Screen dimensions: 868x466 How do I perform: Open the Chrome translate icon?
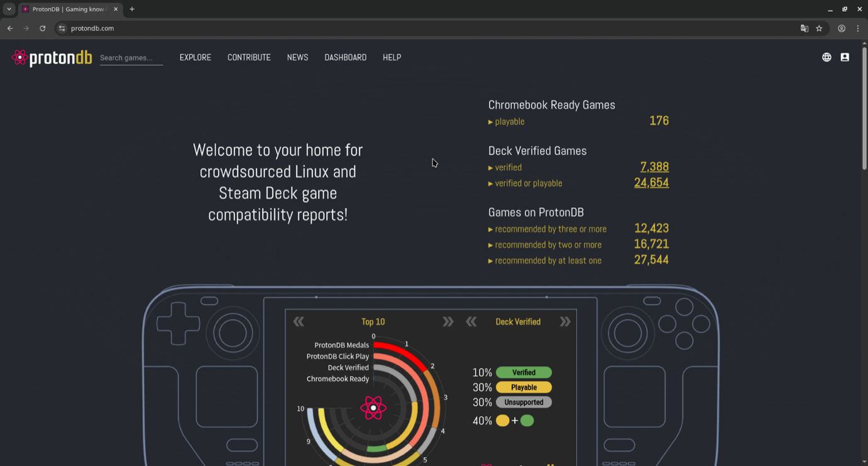click(x=805, y=28)
